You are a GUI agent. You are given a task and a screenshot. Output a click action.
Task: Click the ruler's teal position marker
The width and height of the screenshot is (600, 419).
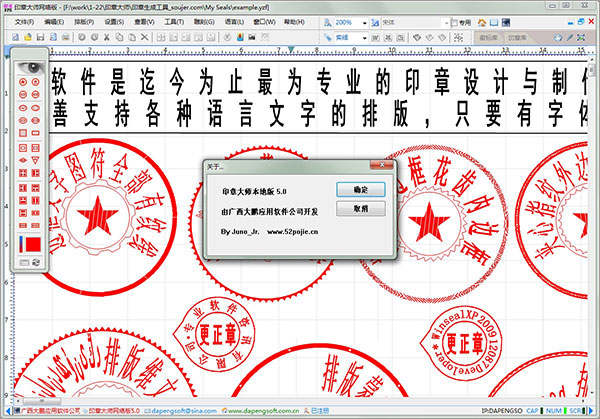[291, 49]
